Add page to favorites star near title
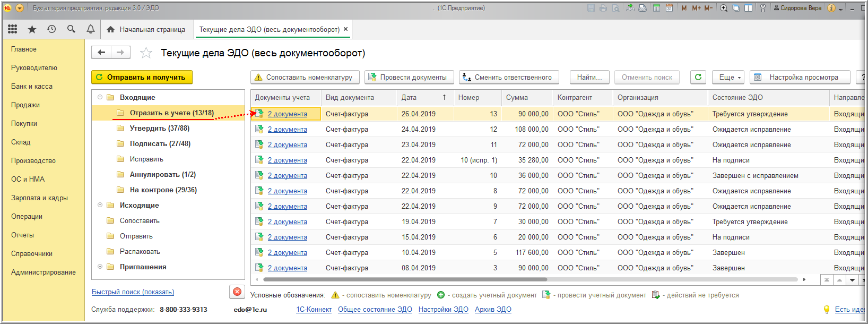Viewport: 868px width, 324px height. pos(146,53)
